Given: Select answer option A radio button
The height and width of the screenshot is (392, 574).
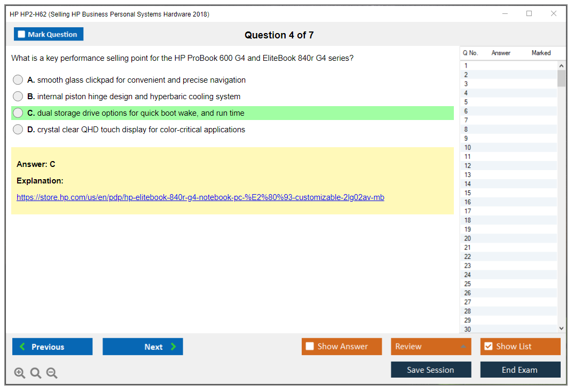Looking at the screenshot, I should tap(18, 80).
